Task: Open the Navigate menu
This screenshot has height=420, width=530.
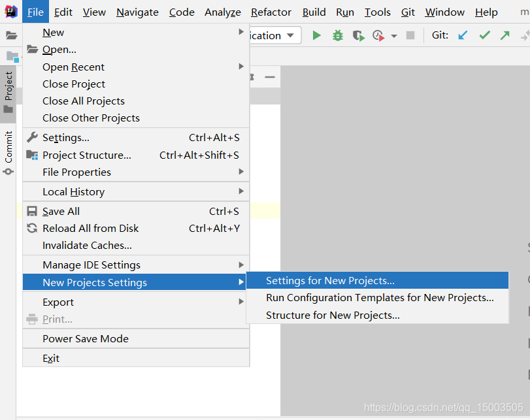Action: click(137, 12)
